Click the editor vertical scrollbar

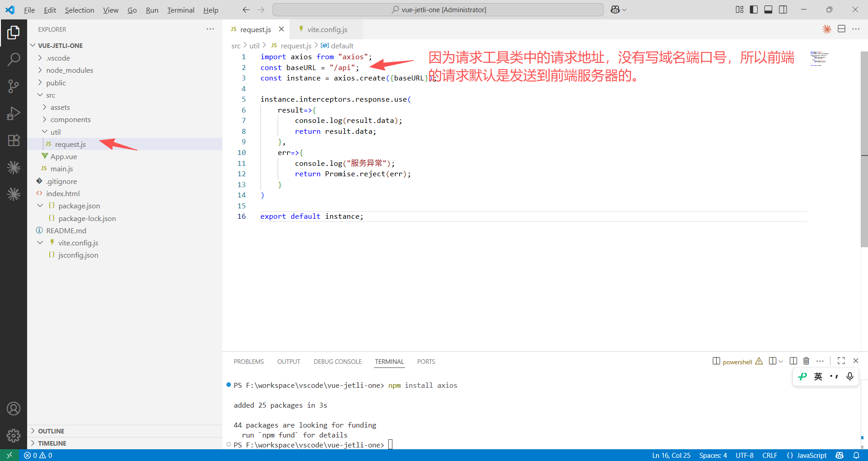864,149
